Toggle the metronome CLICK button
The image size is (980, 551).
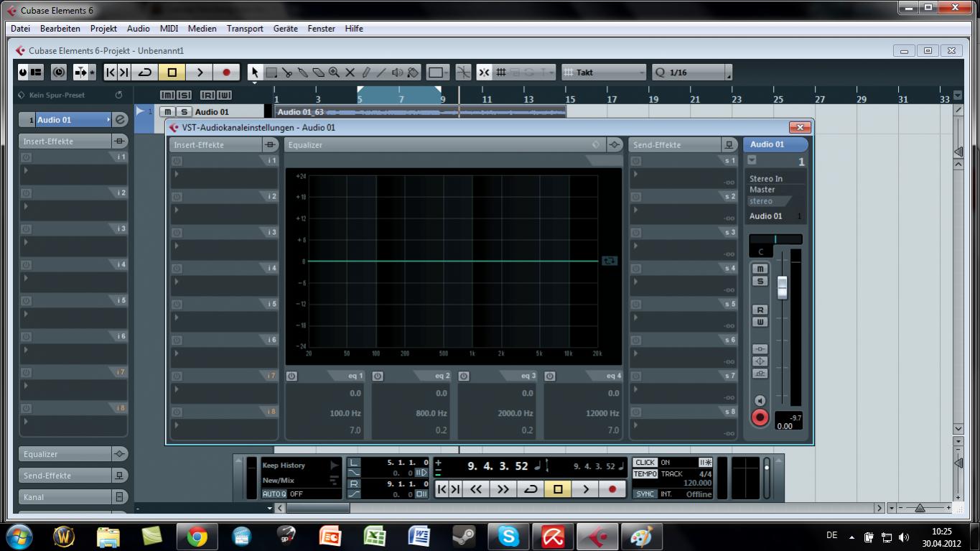click(645, 463)
